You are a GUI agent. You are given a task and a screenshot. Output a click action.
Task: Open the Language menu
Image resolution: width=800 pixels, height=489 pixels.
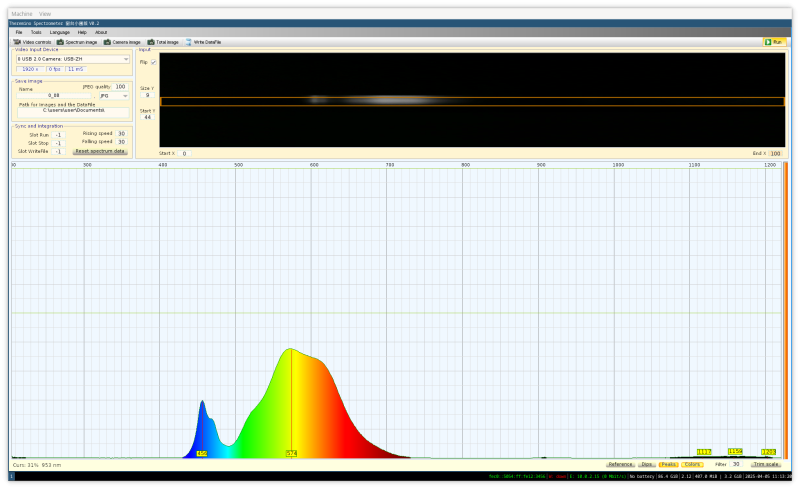pos(60,32)
